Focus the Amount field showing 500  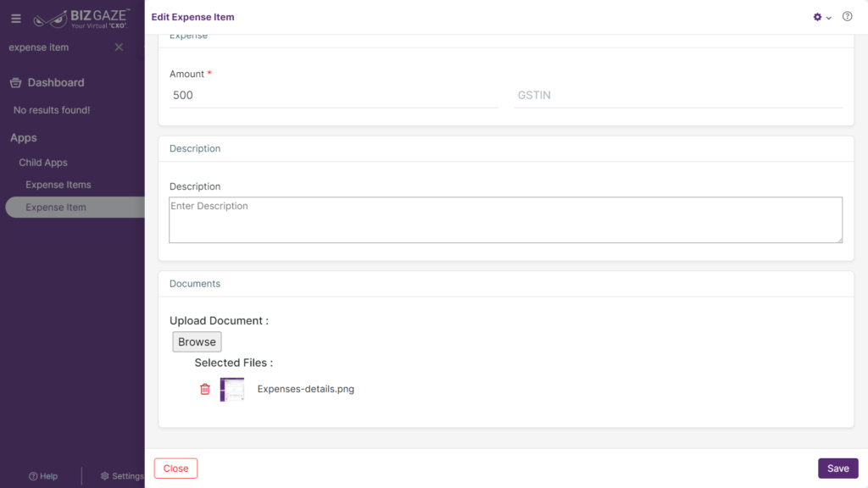click(x=333, y=95)
